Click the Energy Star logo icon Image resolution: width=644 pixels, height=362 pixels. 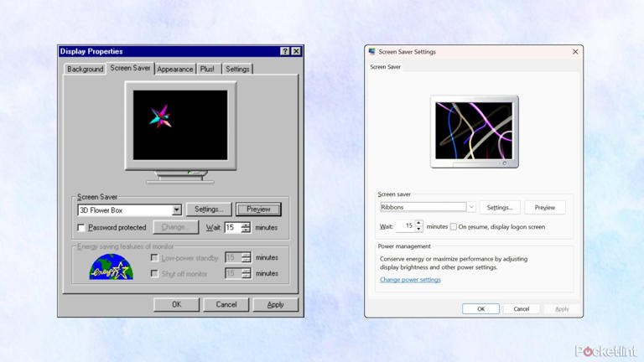(112, 266)
